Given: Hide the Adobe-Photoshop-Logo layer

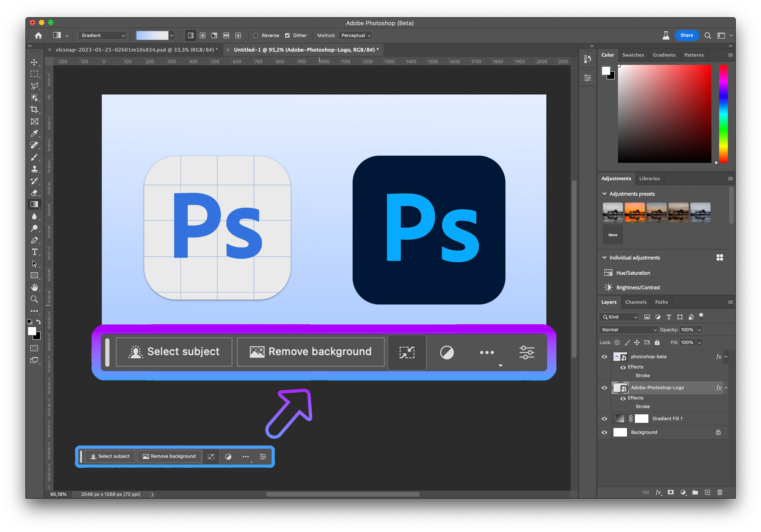Looking at the screenshot, I should [604, 387].
